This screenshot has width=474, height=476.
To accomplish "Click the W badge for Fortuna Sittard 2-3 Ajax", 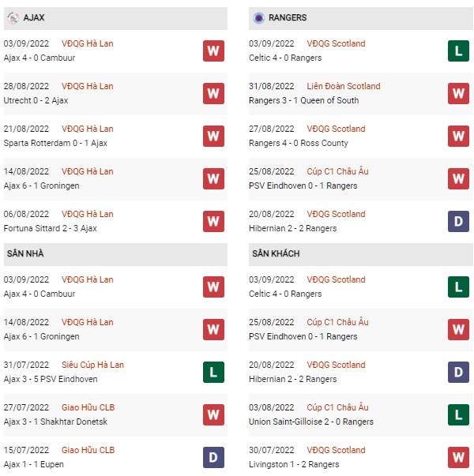I will tap(213, 221).
